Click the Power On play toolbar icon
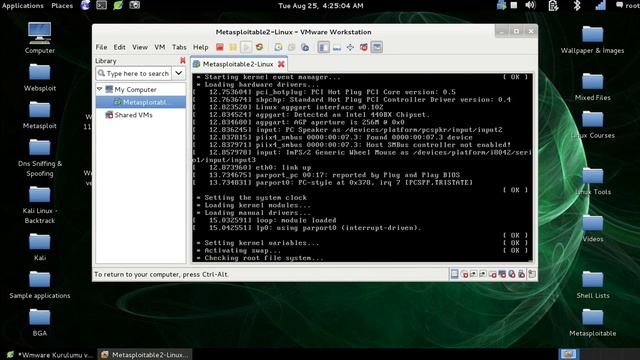This screenshot has width=640, height=360. pos(246,47)
